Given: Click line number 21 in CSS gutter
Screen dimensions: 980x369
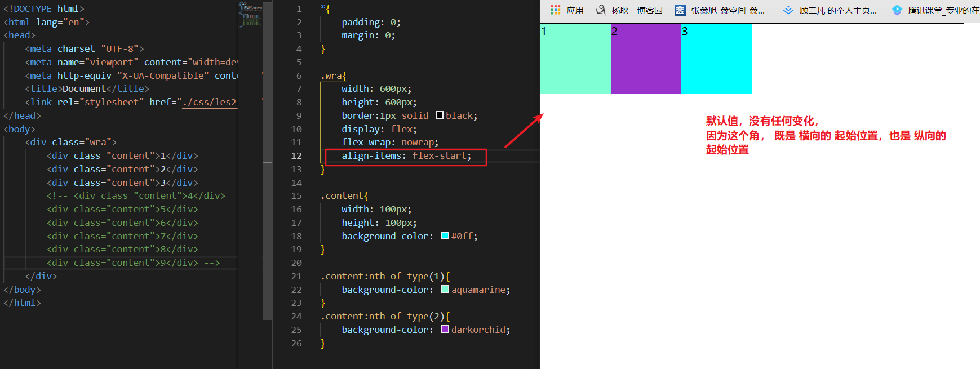Looking at the screenshot, I should click(296, 276).
